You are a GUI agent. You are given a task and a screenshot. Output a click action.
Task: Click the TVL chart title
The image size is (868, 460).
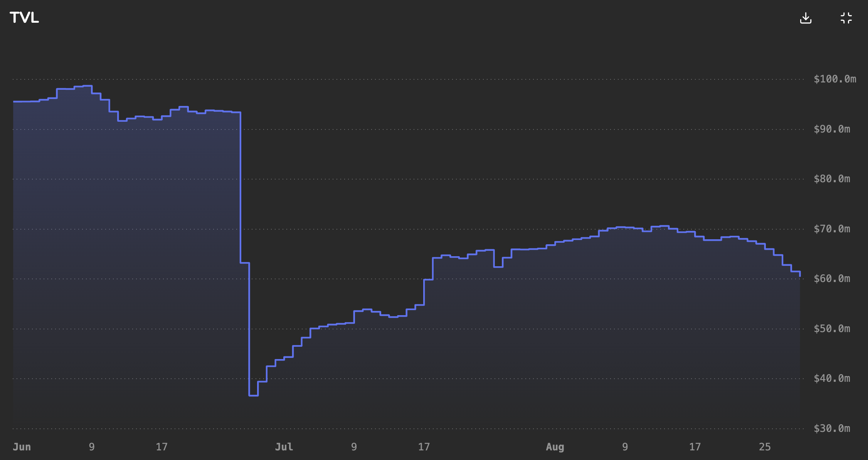[x=24, y=17]
